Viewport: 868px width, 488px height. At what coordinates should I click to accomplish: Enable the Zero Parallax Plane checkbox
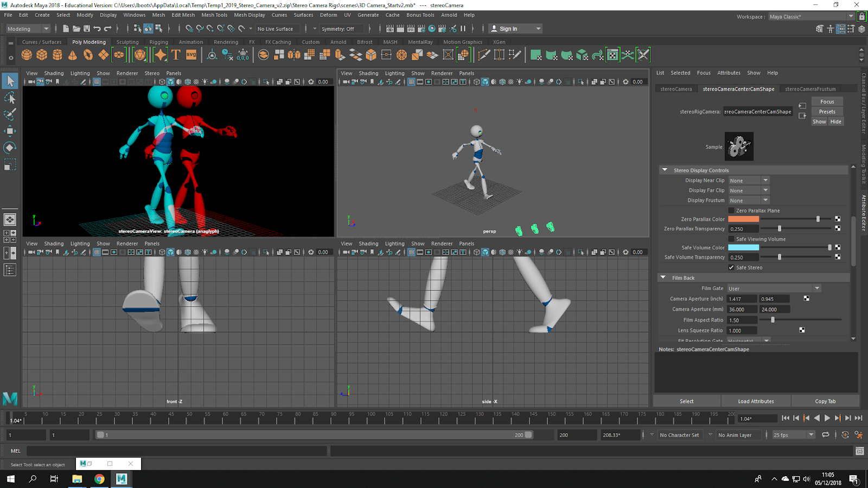coord(731,210)
